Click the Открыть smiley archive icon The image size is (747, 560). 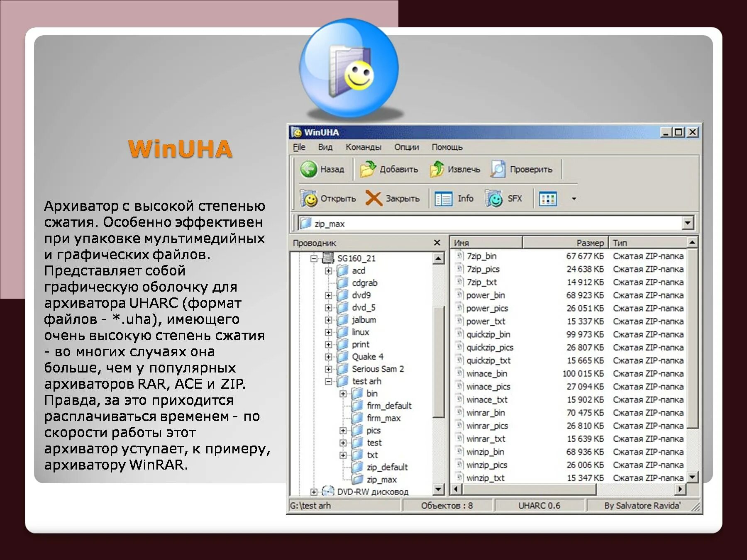(309, 199)
